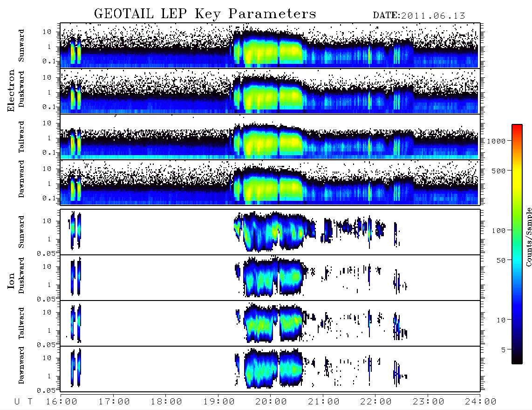This screenshot has width=532, height=410.
Task: Select the Electron Duskward panel label
Action: 21,89
